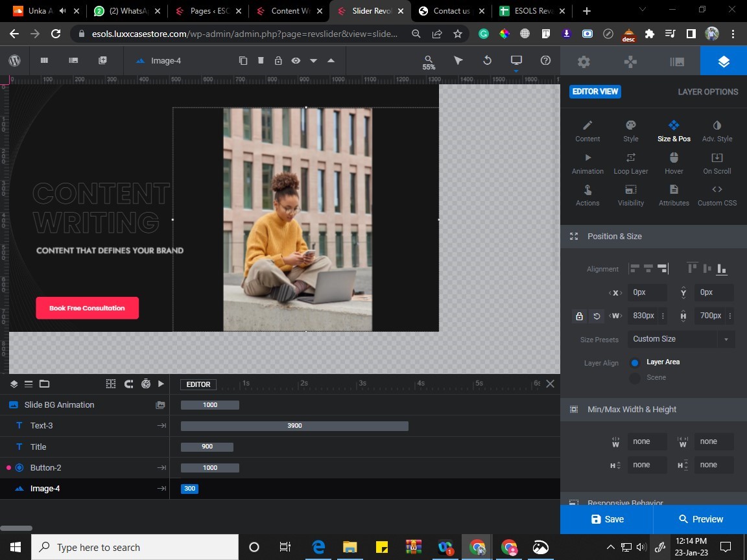Open the Size Presets Custom Size dropdown

point(681,339)
